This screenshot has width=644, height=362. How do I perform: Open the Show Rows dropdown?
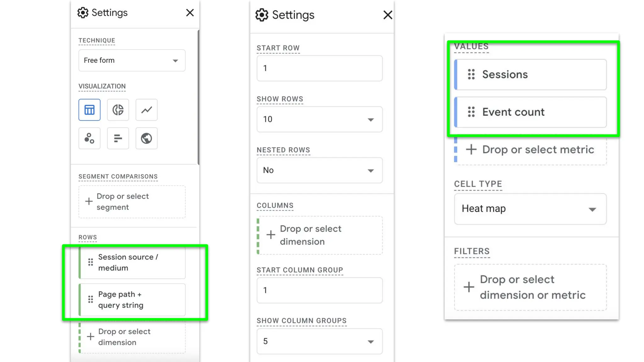[319, 119]
